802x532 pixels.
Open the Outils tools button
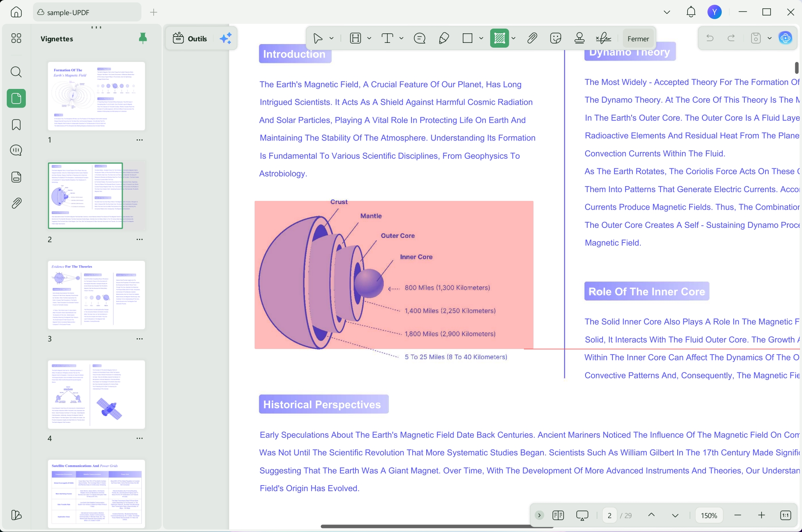point(190,39)
